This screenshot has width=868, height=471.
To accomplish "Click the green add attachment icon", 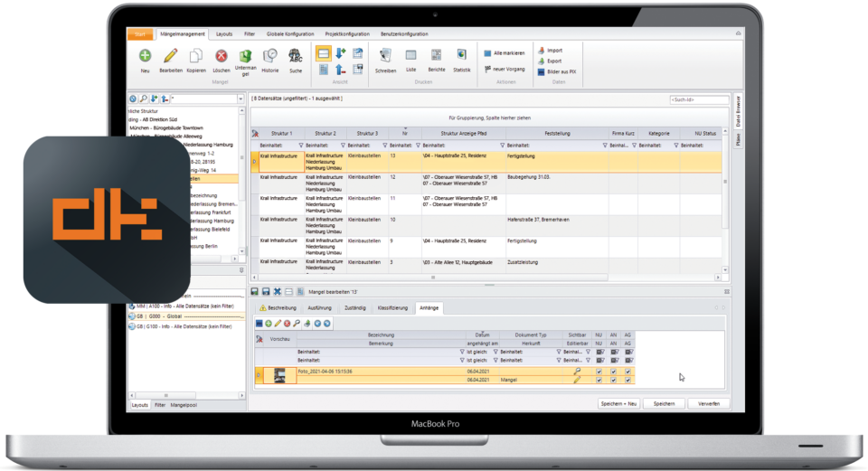I will pos(269,324).
